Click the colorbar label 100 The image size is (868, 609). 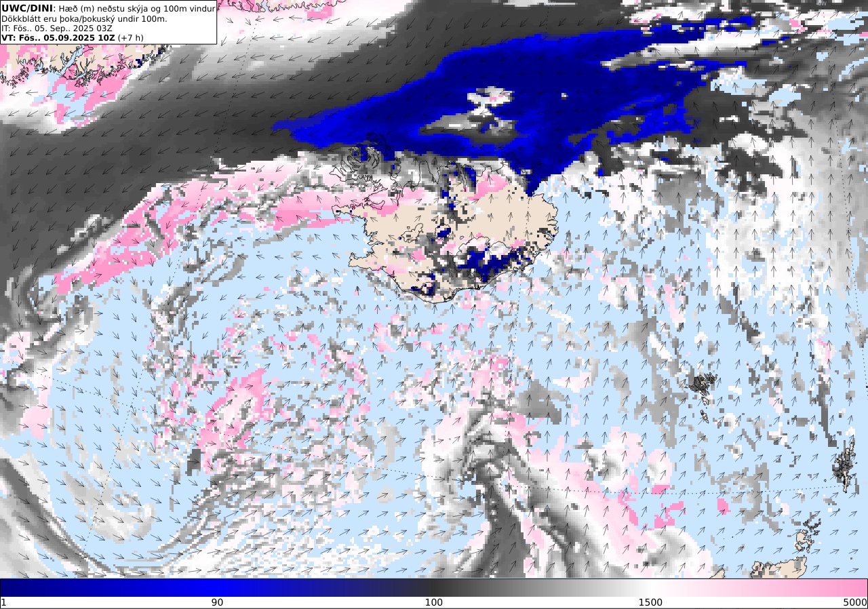click(x=434, y=602)
